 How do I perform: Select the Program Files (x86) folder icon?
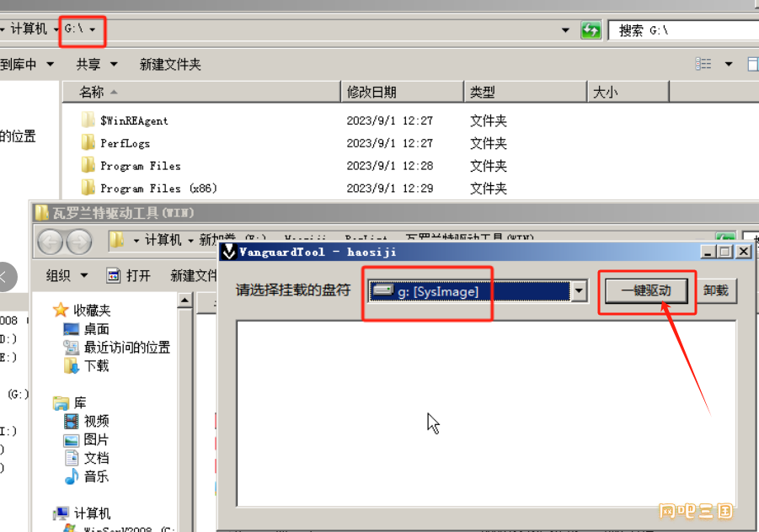point(88,188)
